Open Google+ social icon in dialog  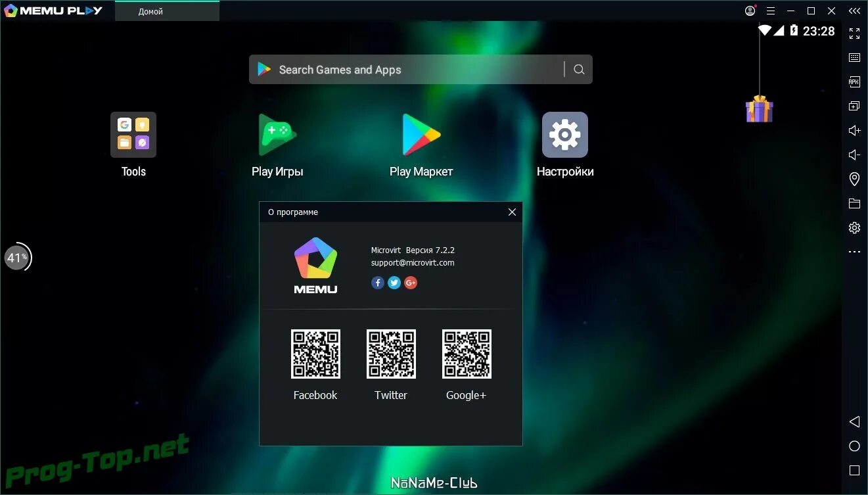(411, 283)
